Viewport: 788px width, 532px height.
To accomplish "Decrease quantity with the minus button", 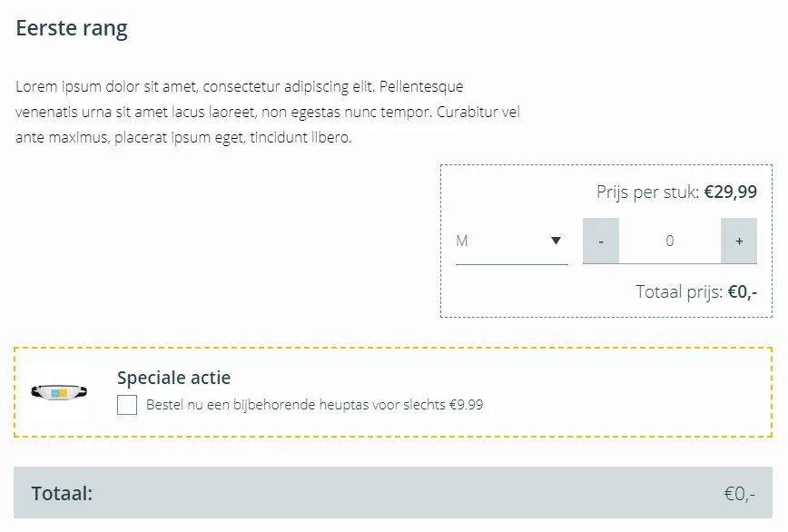I will [601, 241].
